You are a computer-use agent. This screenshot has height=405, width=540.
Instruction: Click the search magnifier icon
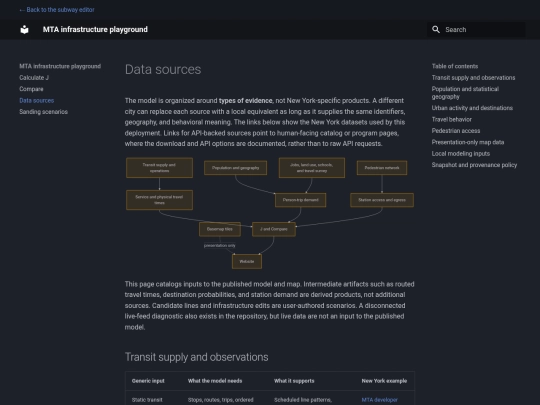(436, 30)
